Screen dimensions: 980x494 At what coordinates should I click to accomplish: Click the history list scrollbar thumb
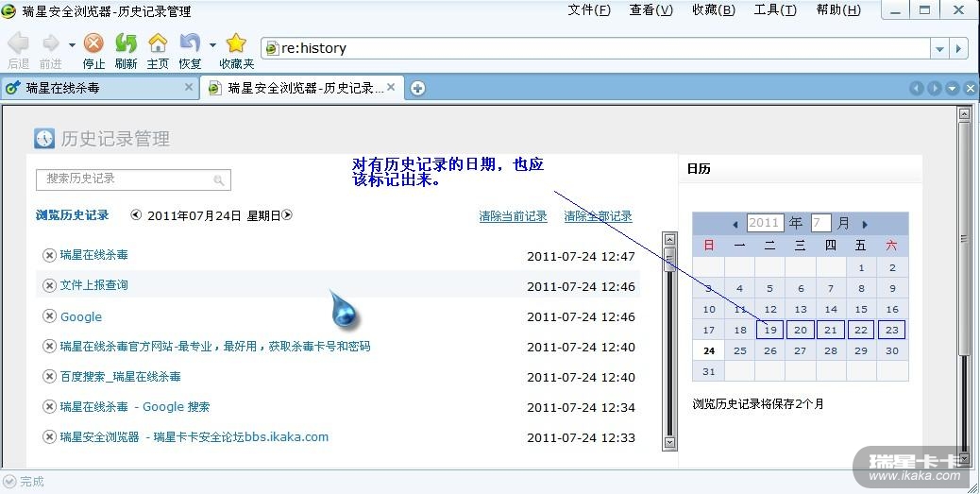(x=669, y=259)
